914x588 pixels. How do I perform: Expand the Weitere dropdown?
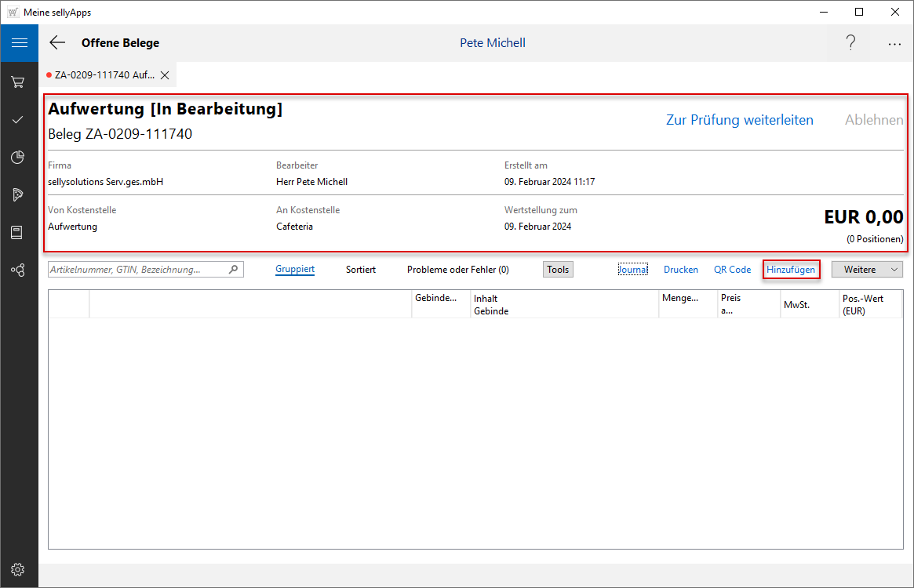[867, 270]
